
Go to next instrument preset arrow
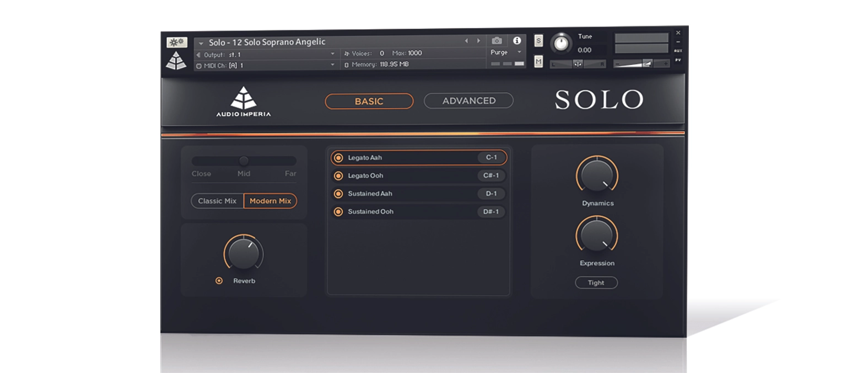coord(478,41)
